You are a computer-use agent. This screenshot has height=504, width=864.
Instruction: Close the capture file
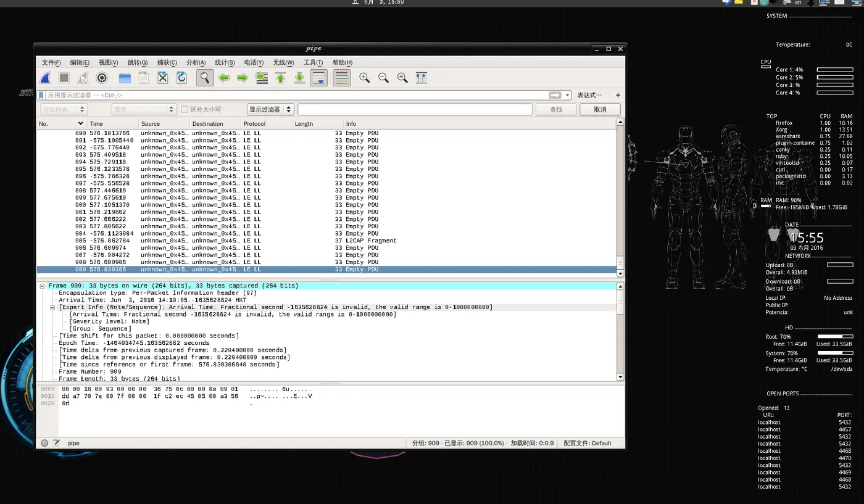[163, 78]
